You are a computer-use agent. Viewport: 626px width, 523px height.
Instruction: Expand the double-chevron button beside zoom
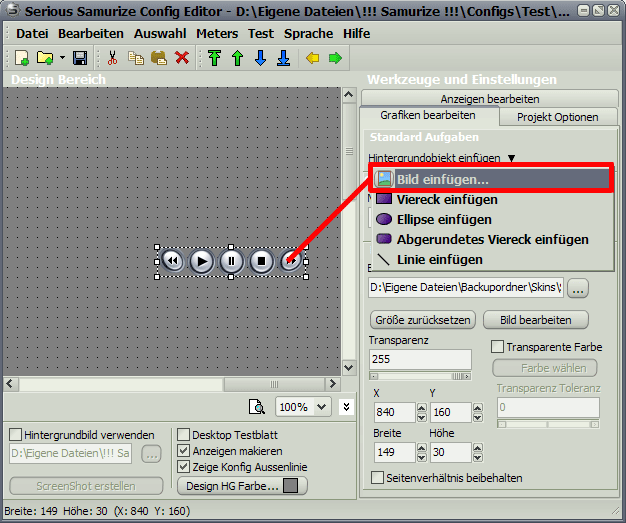tap(346, 407)
